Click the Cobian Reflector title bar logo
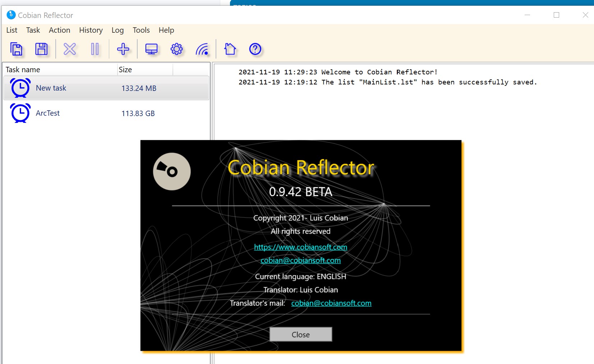 [11, 15]
